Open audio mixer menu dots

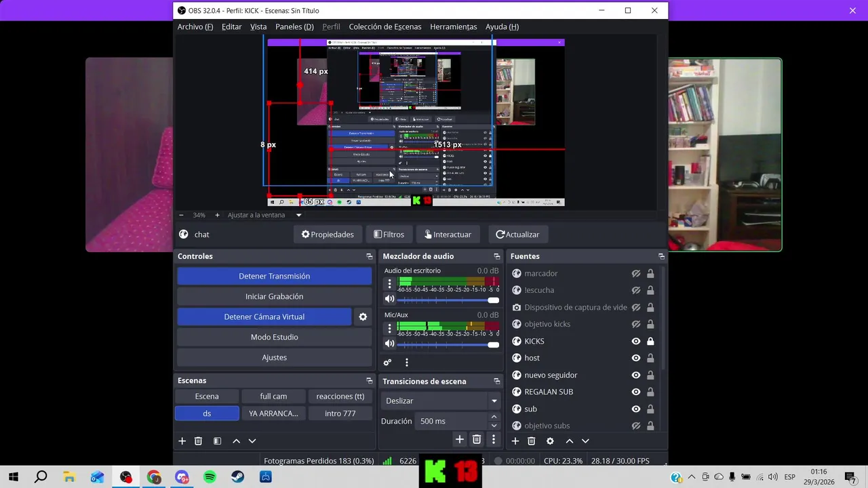tap(406, 363)
